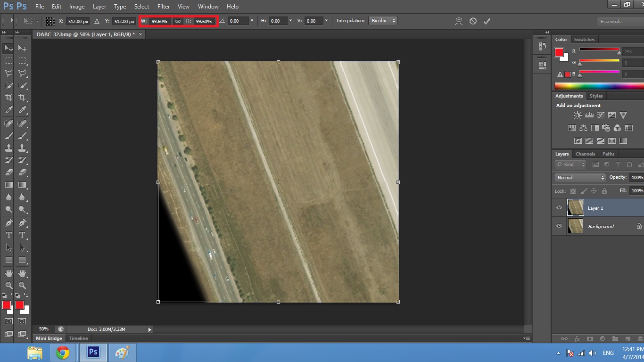The width and height of the screenshot is (644, 362).
Task: Open the Interpolation Bicubic dropdown
Action: coord(382,21)
